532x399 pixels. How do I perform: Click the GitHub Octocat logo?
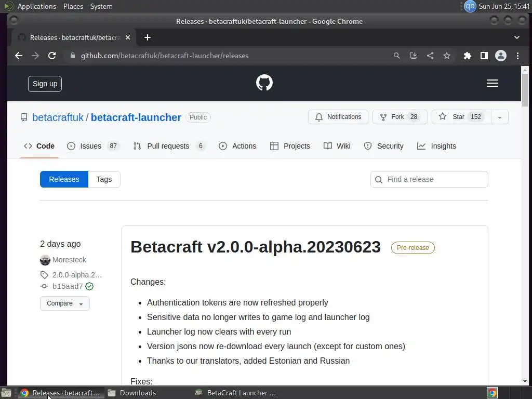[x=264, y=83]
